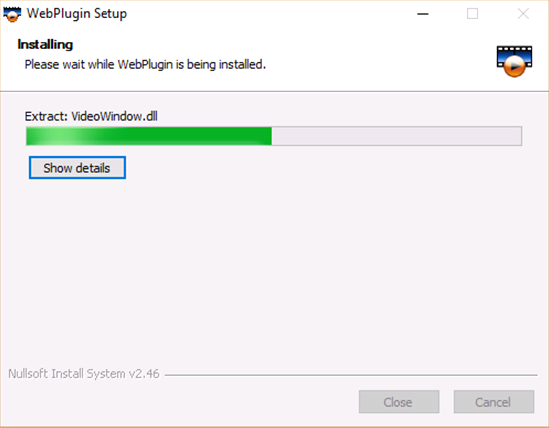Click the bold "Installing" heading

(45, 44)
